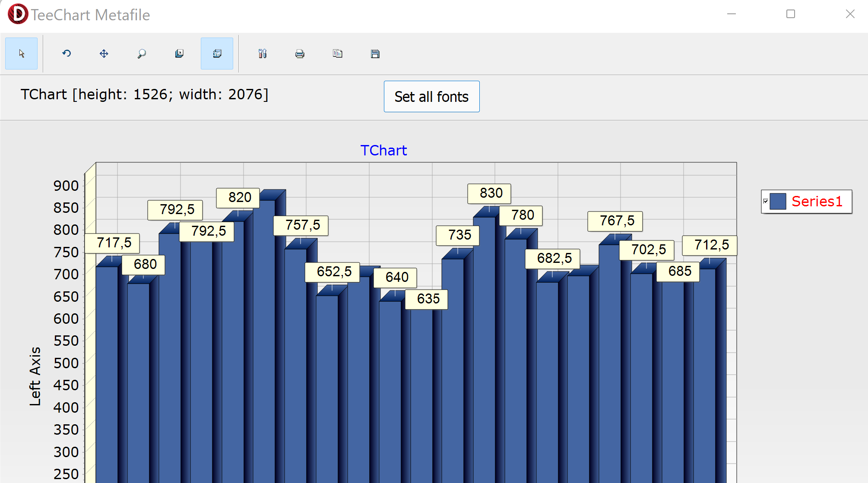Click the 735 mark label
Screen dimensions: 868x483
(458, 235)
